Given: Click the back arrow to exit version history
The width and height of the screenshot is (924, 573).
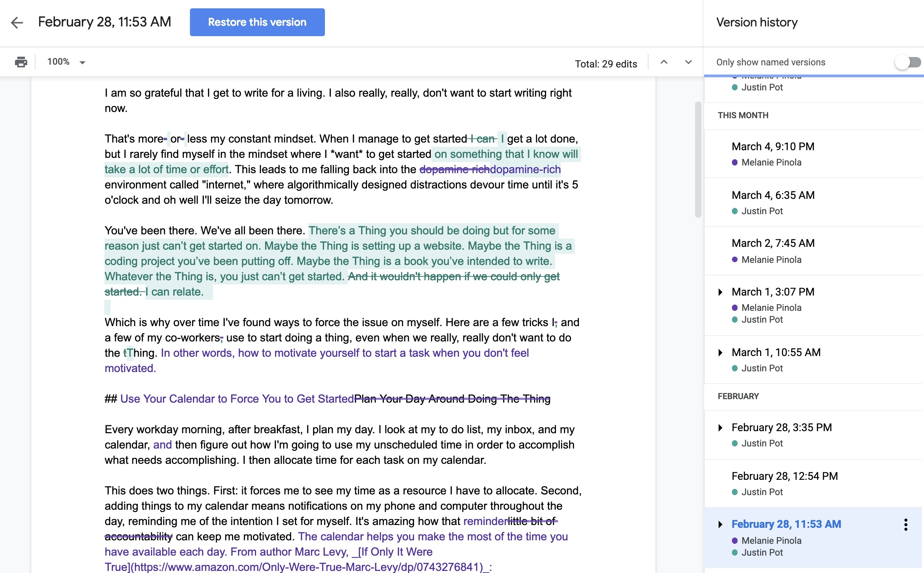Looking at the screenshot, I should 17,22.
